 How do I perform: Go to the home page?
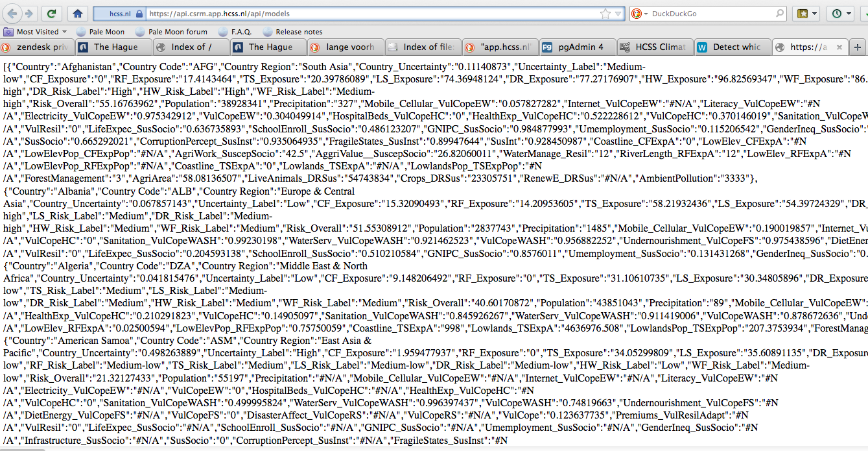77,13
